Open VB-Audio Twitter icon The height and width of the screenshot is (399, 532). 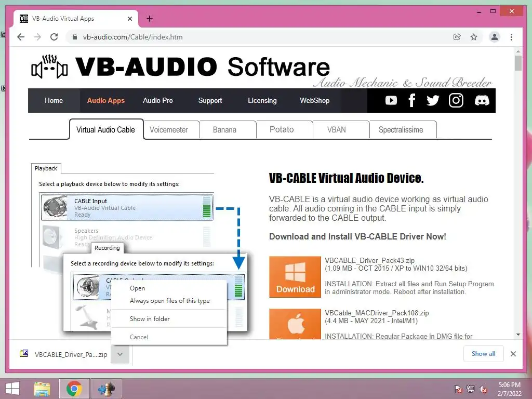[x=433, y=100]
